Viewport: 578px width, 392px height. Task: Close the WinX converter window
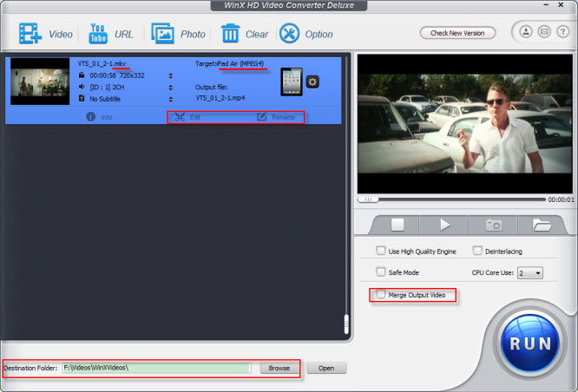coord(561,5)
